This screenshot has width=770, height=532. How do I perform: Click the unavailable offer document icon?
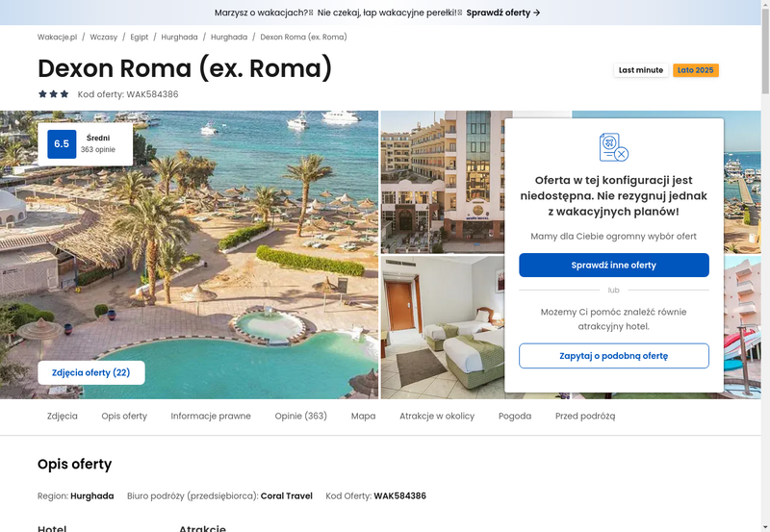[614, 147]
